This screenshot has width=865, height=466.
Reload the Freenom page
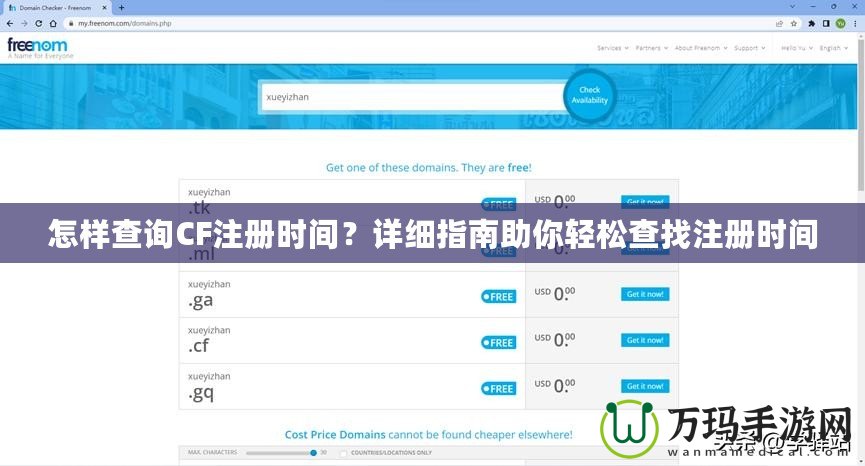[39, 24]
